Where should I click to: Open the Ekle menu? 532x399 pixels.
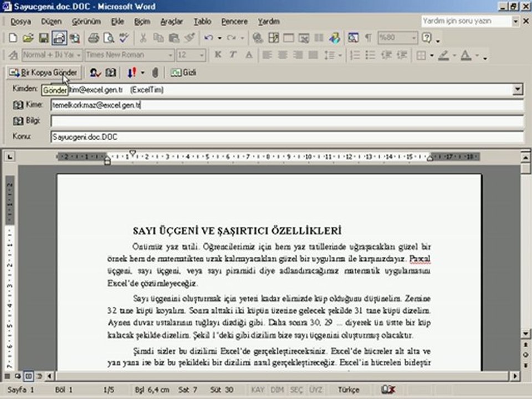(x=117, y=22)
